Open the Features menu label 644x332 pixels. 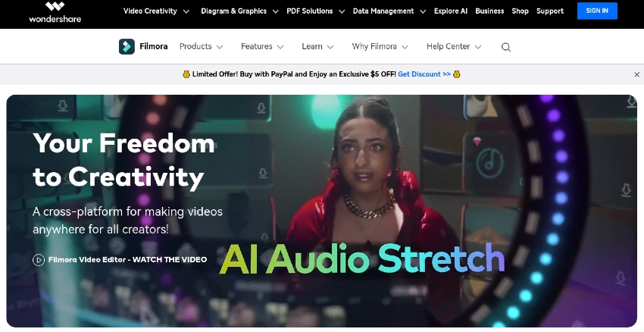click(257, 46)
